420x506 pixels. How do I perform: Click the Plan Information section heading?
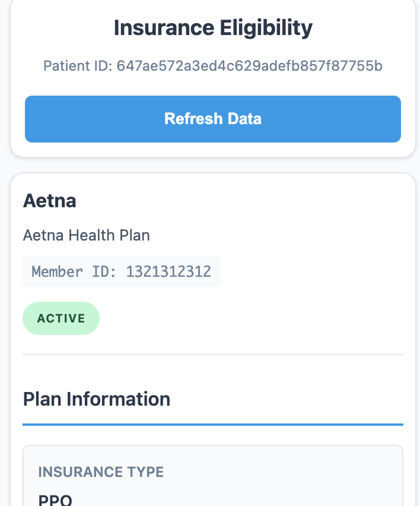coord(96,399)
